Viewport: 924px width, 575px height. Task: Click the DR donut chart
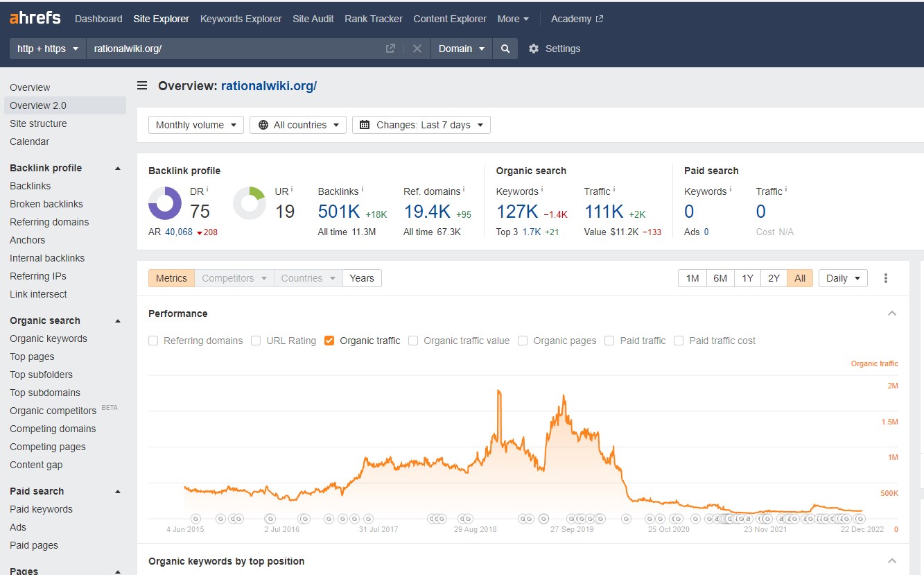pyautogui.click(x=165, y=204)
